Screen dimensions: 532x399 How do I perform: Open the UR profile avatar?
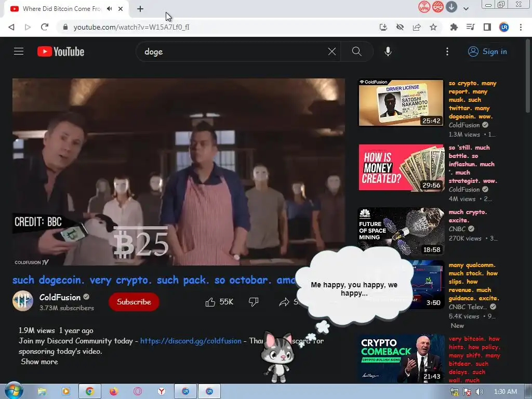pyautogui.click(x=504, y=27)
